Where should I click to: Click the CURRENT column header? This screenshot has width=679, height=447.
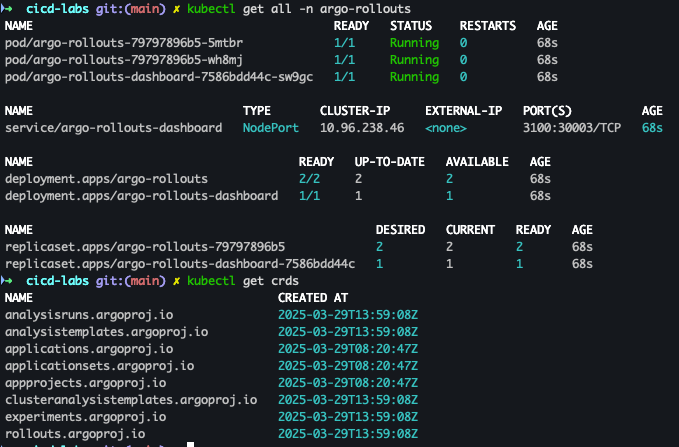(x=470, y=230)
